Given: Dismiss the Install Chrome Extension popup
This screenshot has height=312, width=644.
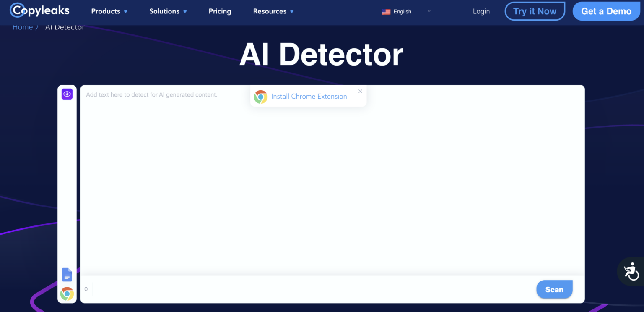Looking at the screenshot, I should 360,91.
